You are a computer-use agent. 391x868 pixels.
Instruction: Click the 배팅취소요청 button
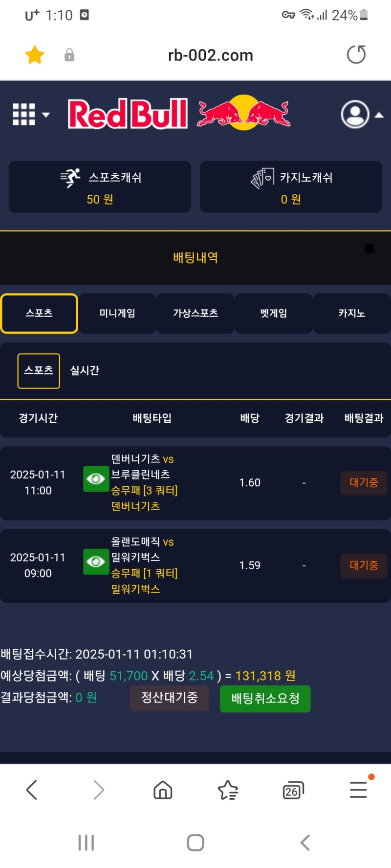265,699
